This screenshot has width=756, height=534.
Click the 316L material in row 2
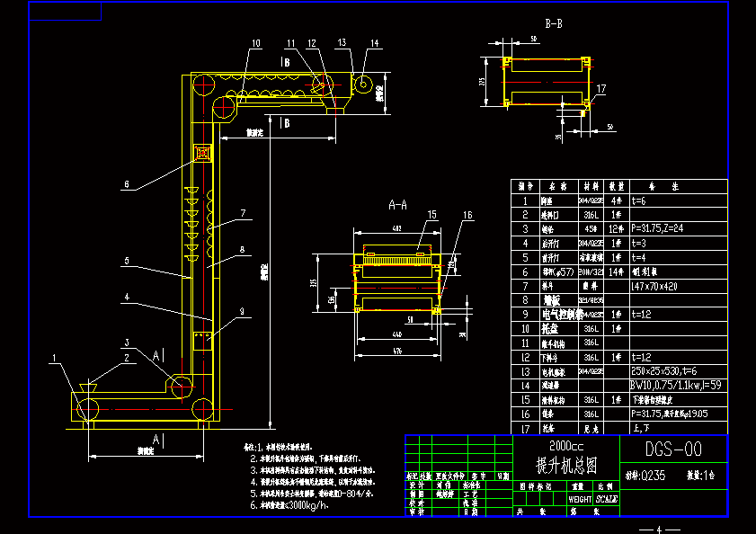591,215
